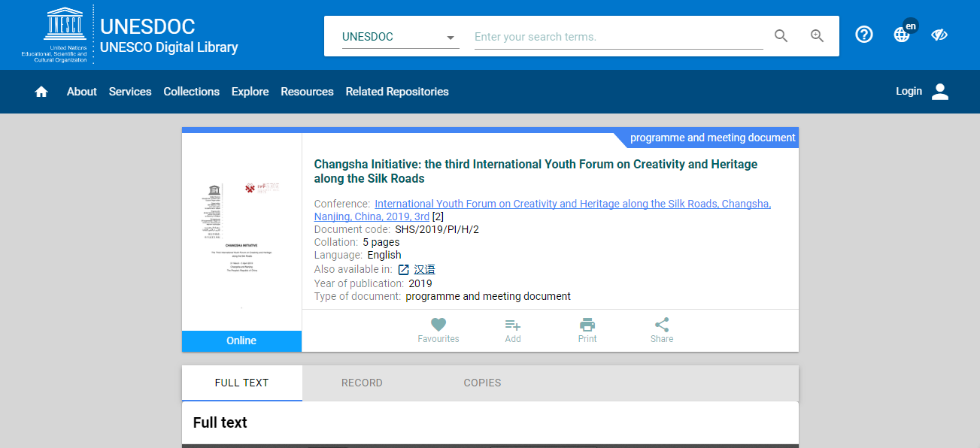Switch to the RECORD tab
Screen dimensions: 980x448
tap(362, 383)
